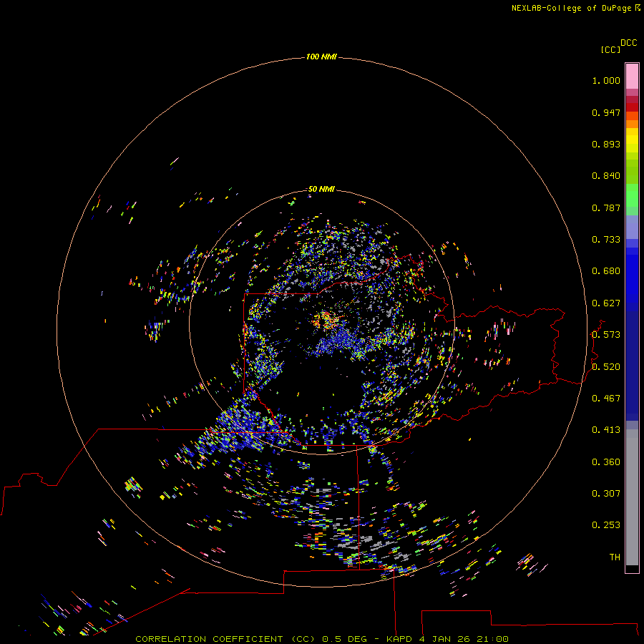Select the 0.253 scale value
This screenshot has width=644, height=644.
pyautogui.click(x=606, y=525)
